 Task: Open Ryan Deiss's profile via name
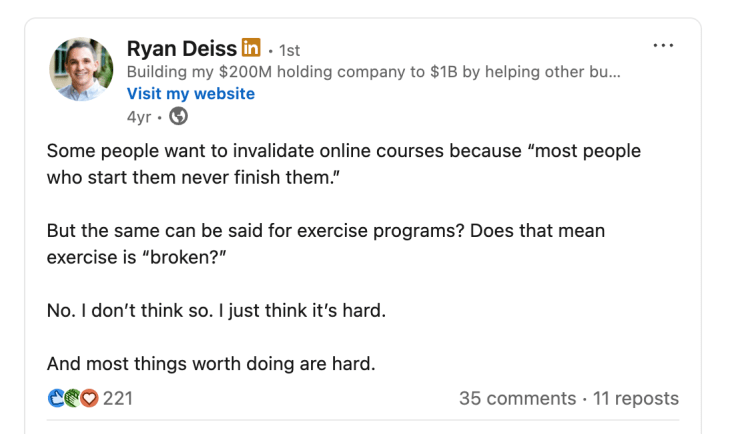182,48
